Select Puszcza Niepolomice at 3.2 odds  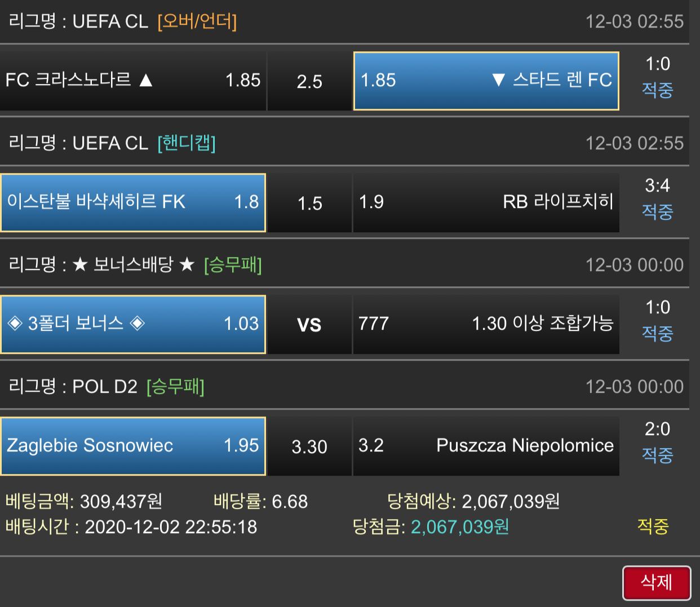(x=486, y=446)
